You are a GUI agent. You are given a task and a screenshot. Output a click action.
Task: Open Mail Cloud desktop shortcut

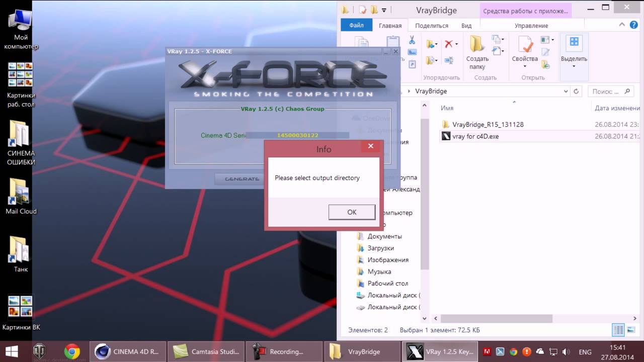[21, 197]
